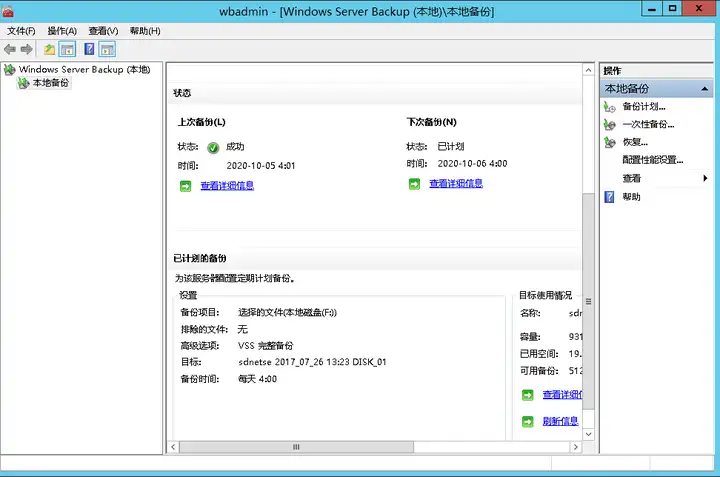
Task: Click the 下次备份(N) heading
Action: (x=431, y=122)
